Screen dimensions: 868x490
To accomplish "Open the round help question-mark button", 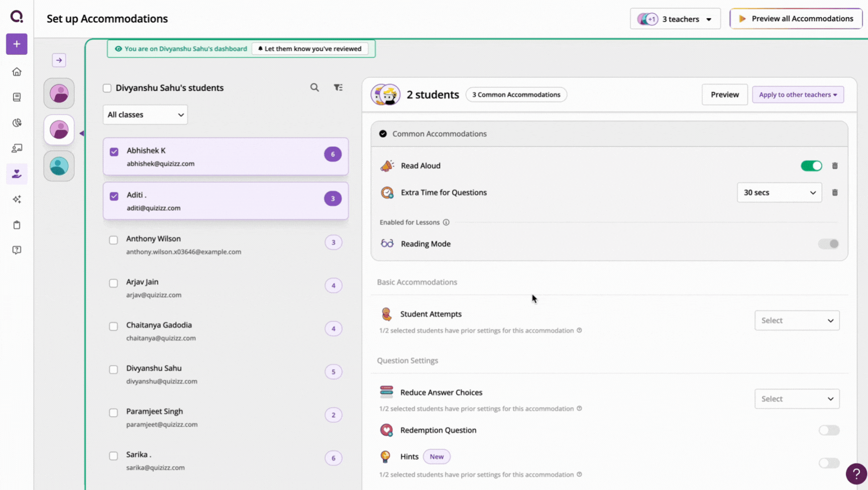I will [x=856, y=473].
